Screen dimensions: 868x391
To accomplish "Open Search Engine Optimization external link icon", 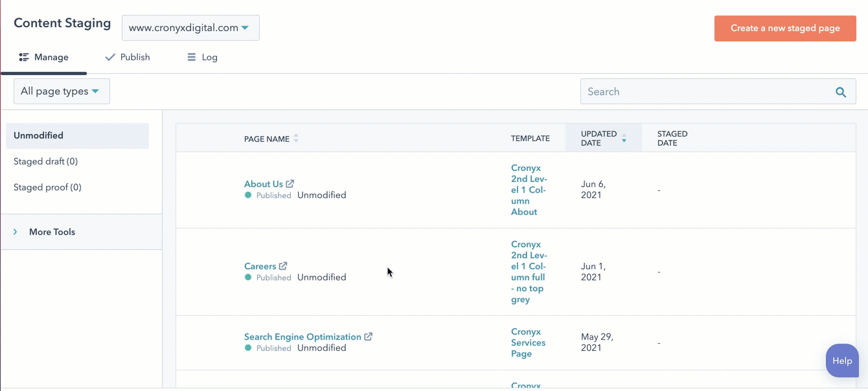I will coord(368,337).
